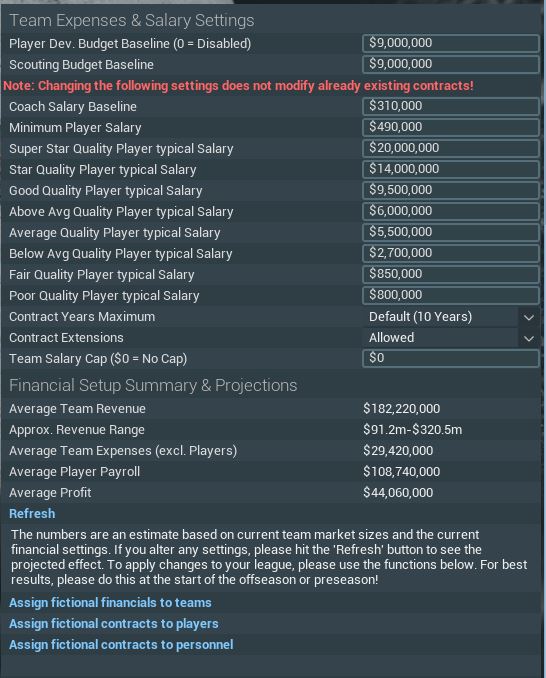Click the Super Star Quality salary field
Screen dimensions: 546x678
point(450,148)
